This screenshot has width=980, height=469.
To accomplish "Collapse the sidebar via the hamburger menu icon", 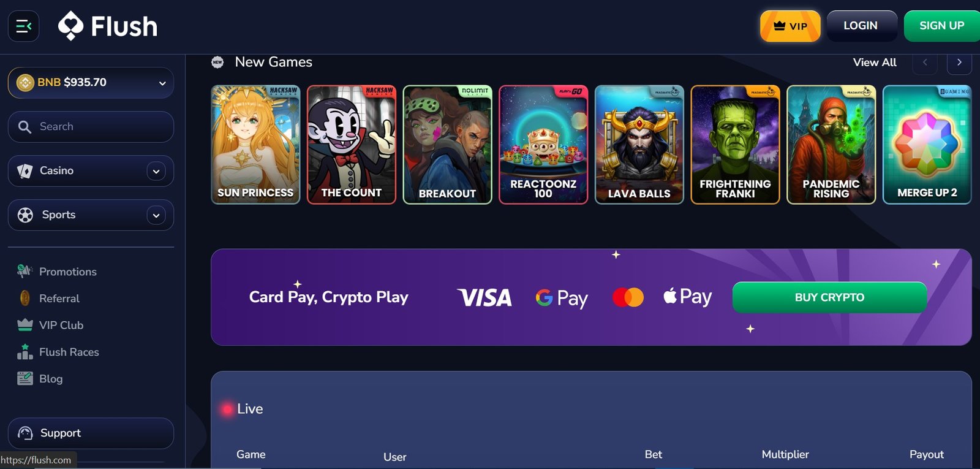I will [x=23, y=26].
